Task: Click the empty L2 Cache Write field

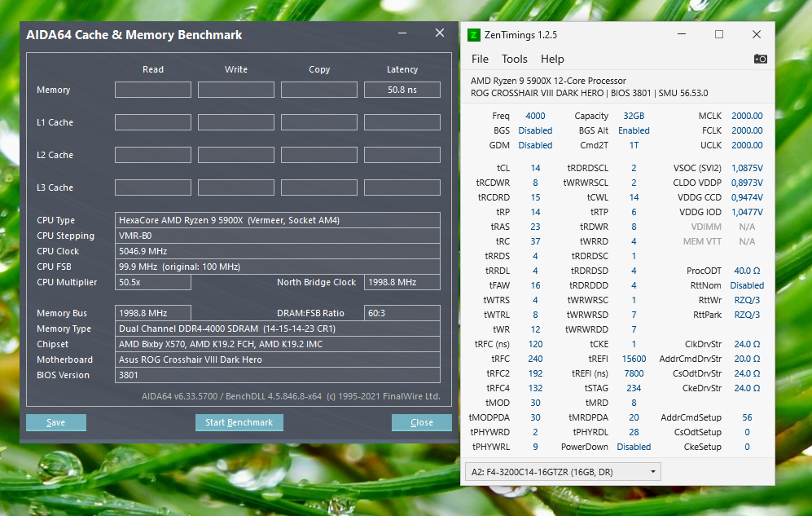Action: (x=236, y=155)
